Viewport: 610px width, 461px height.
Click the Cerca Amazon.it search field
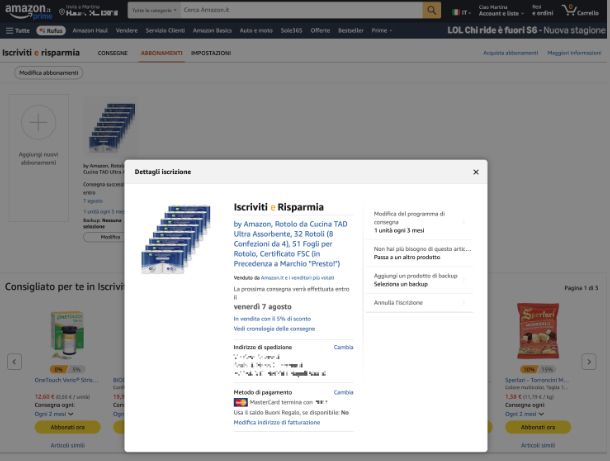click(301, 11)
